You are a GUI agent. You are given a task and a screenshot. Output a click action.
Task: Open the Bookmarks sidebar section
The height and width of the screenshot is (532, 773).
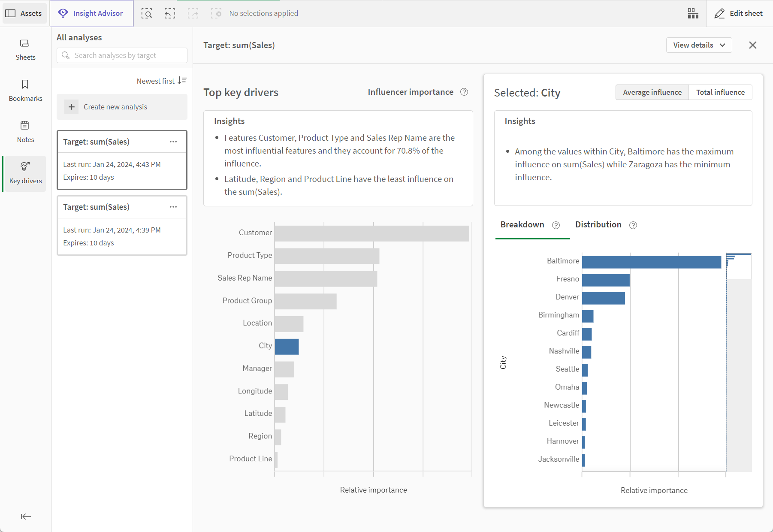(x=25, y=91)
